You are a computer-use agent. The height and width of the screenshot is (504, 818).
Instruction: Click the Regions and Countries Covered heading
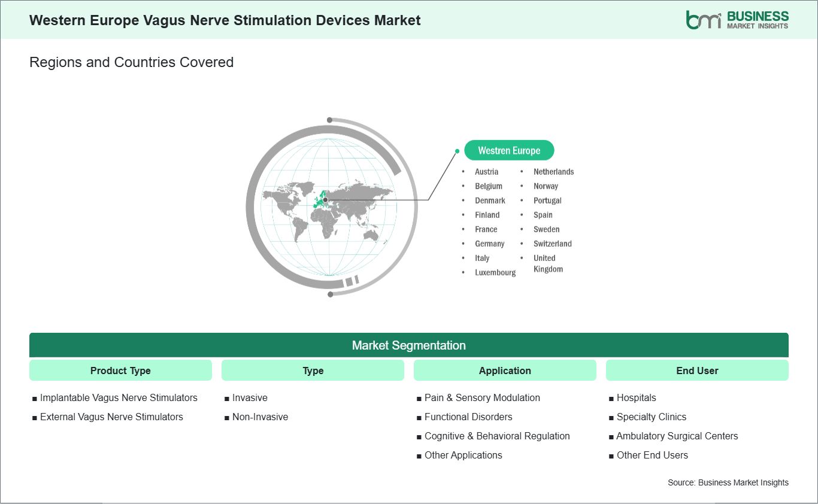point(131,62)
